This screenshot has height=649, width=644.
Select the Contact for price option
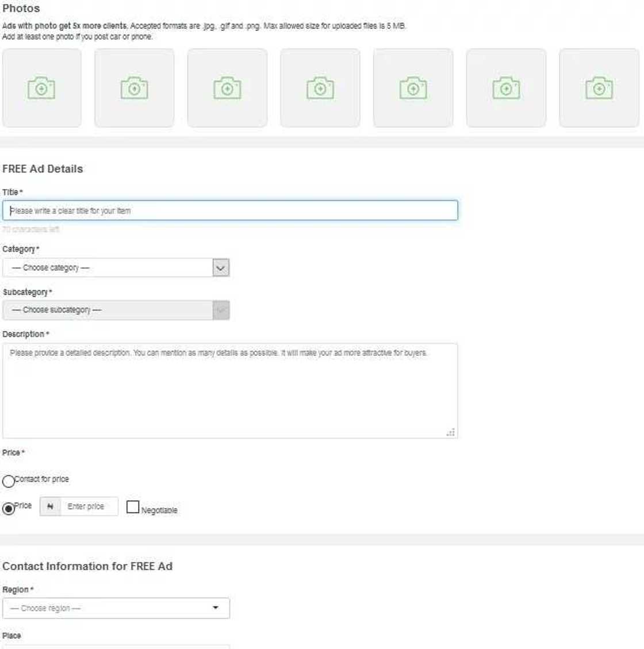pyautogui.click(x=8, y=481)
